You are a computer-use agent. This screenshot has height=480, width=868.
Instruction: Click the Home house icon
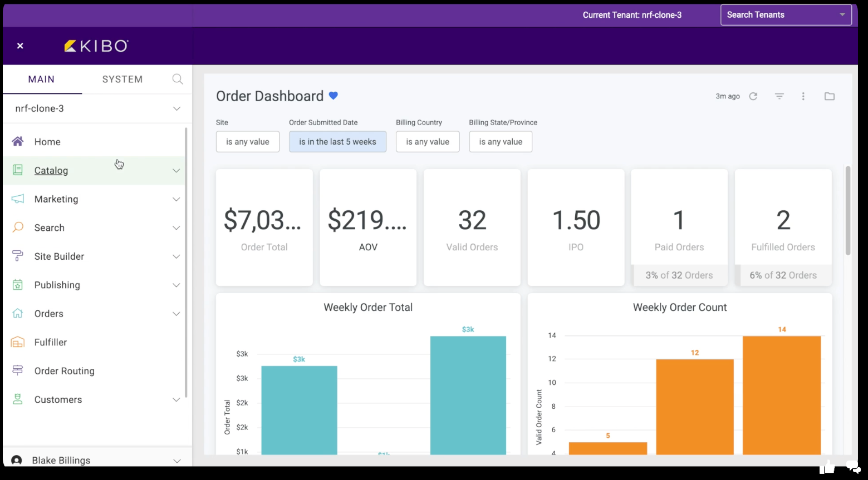tap(18, 141)
